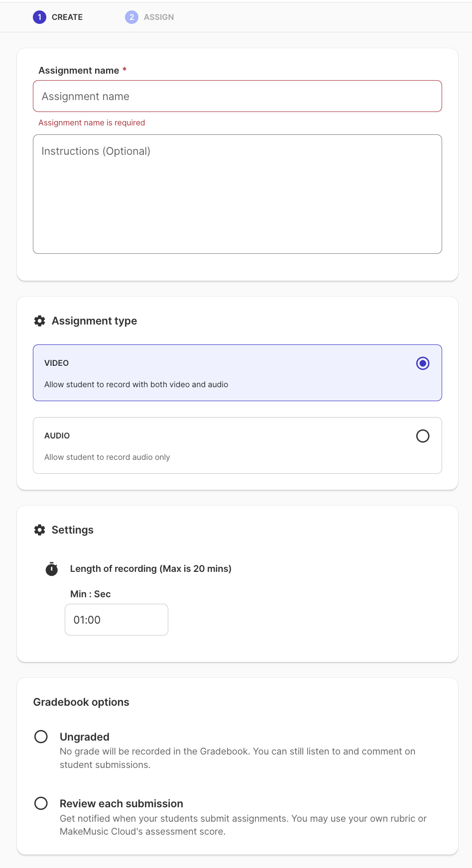Select the VIDEO recording option
Screen dimensions: 472x868
[423, 363]
